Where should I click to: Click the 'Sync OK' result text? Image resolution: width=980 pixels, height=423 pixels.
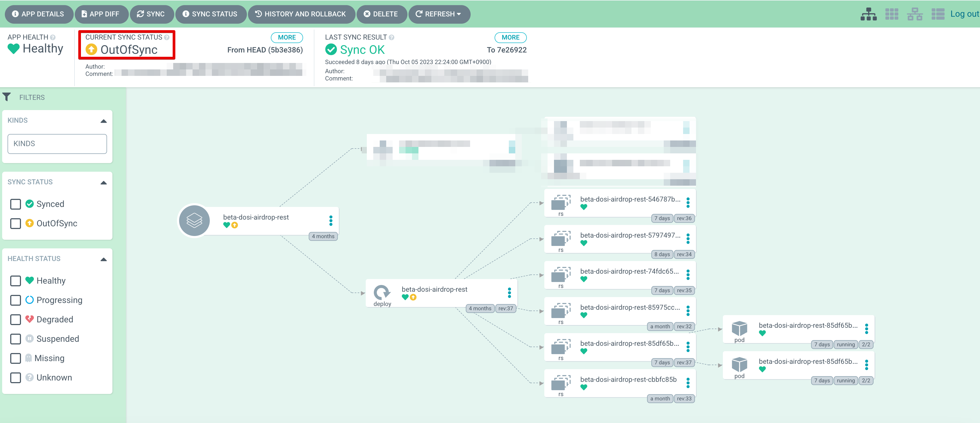point(362,50)
